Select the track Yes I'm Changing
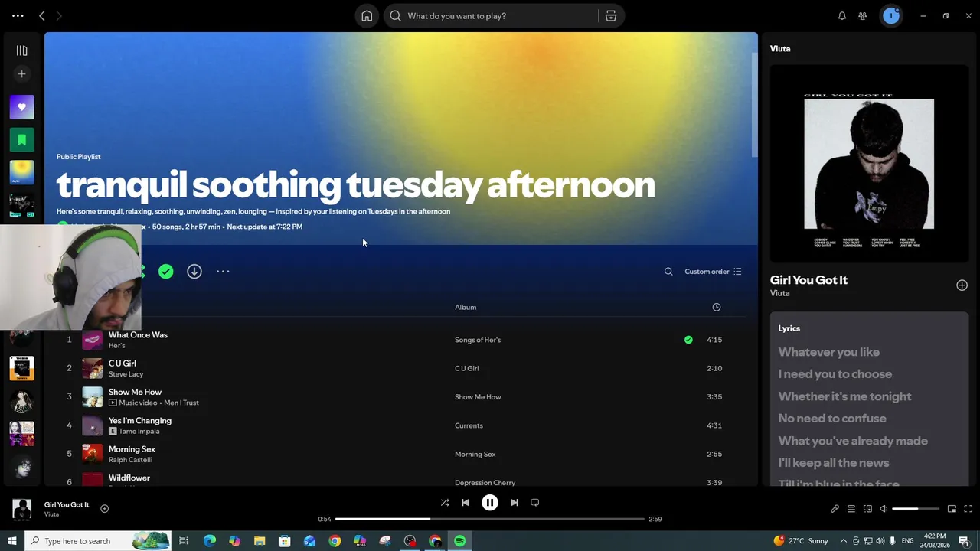Image resolution: width=980 pixels, height=551 pixels. pyautogui.click(x=140, y=420)
